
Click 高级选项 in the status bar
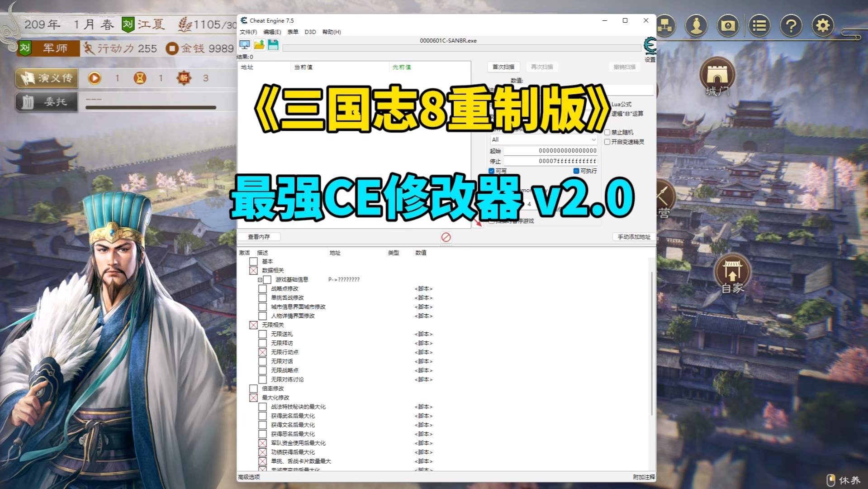[249, 477]
